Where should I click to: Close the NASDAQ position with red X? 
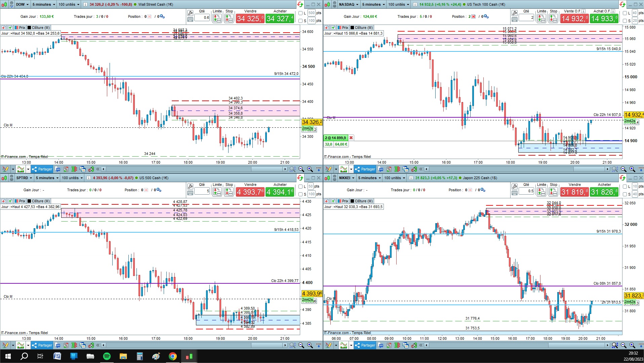tap(351, 138)
